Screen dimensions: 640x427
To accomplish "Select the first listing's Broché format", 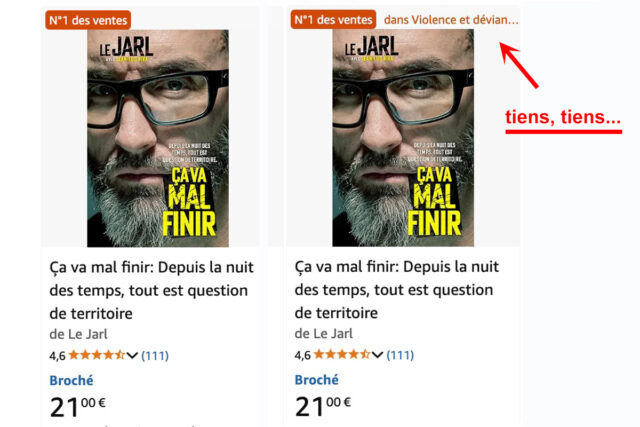I will click(71, 380).
